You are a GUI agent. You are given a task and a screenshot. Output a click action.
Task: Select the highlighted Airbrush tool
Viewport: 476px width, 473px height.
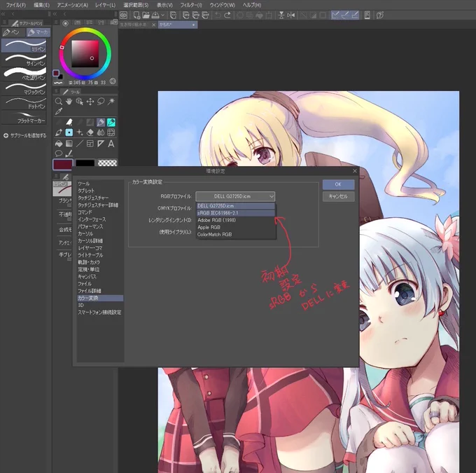pos(69,132)
